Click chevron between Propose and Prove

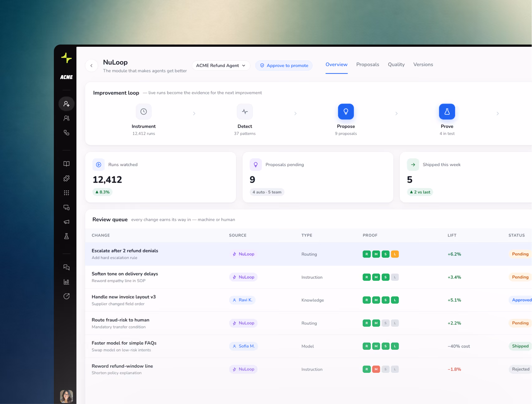coord(396,113)
